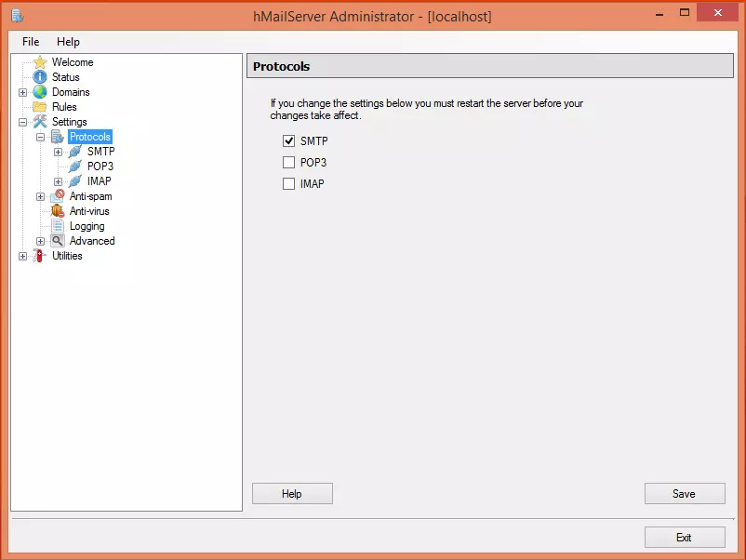Uncheck the SMTP protocol checkbox
Viewport: 746px width, 560px height.
pos(288,141)
